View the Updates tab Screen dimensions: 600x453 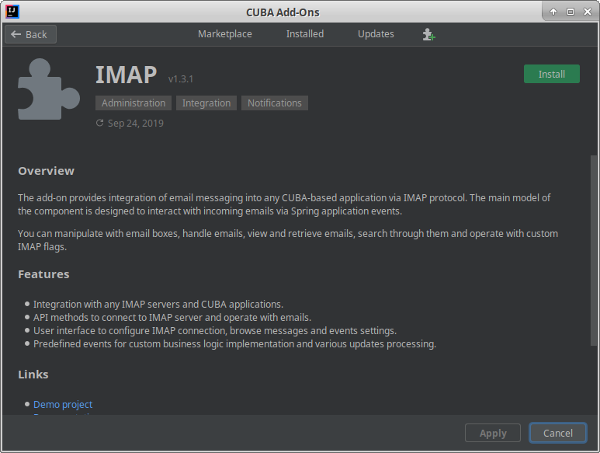376,34
